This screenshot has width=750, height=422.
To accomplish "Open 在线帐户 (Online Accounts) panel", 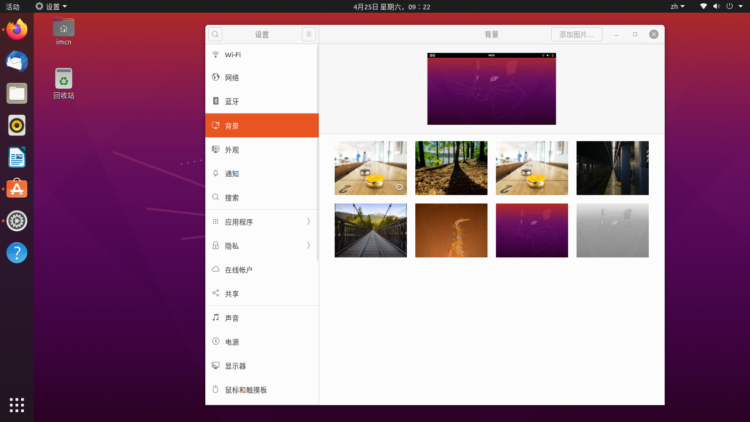I will click(238, 270).
